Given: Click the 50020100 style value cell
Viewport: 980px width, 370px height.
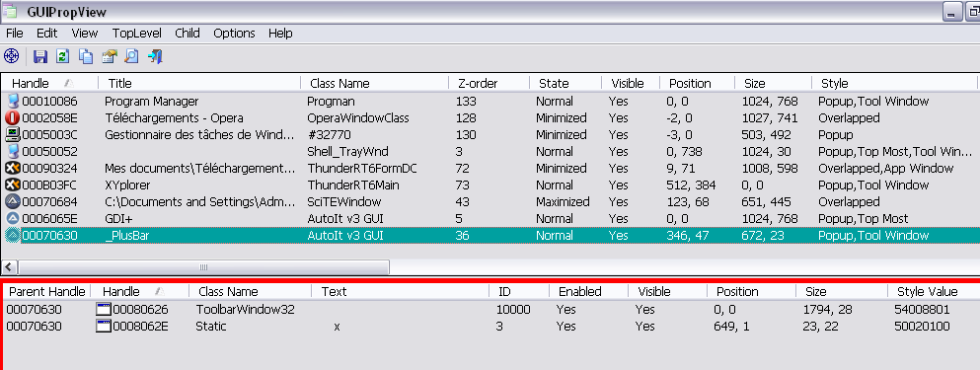Looking at the screenshot, I should pos(922,326).
